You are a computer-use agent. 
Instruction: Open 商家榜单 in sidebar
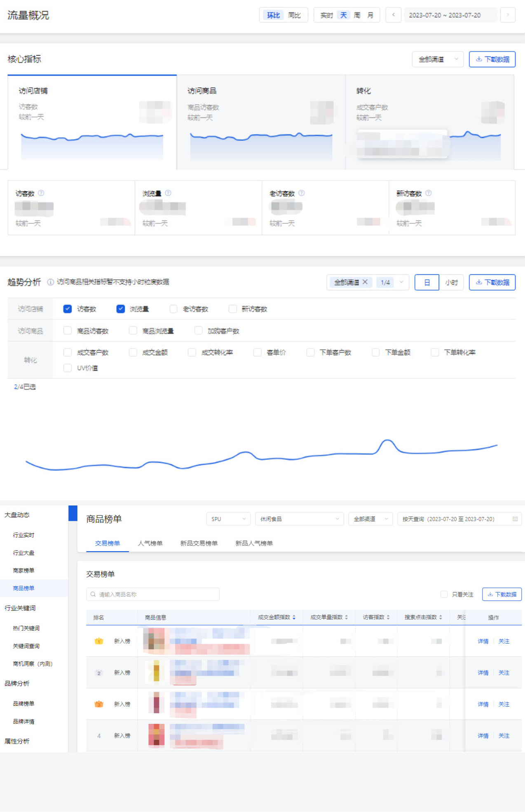pyautogui.click(x=23, y=570)
